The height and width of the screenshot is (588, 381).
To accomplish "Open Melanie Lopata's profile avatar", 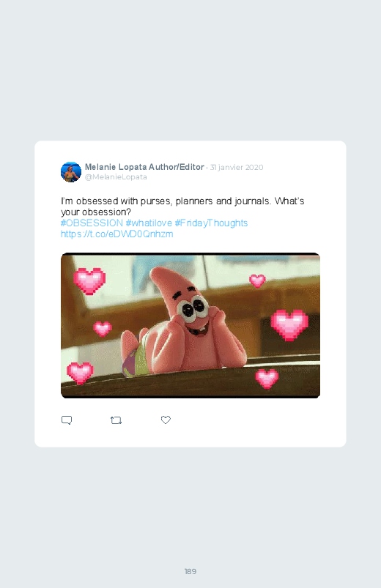I will pyautogui.click(x=71, y=172).
